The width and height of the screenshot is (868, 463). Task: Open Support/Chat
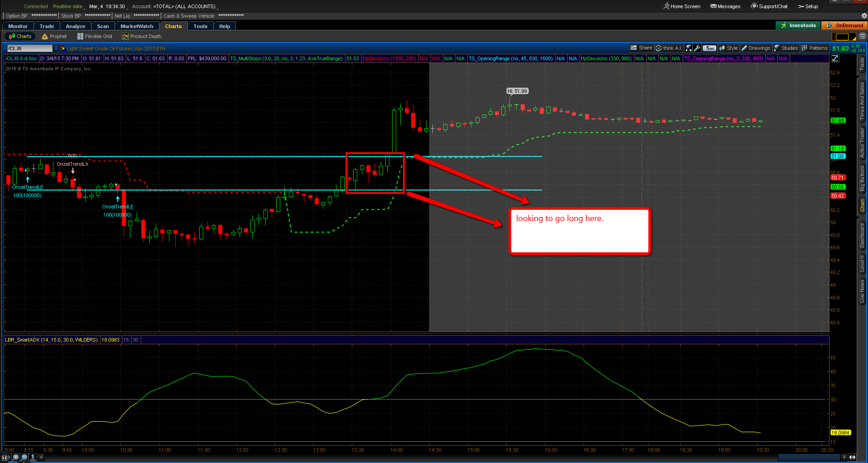click(x=769, y=6)
